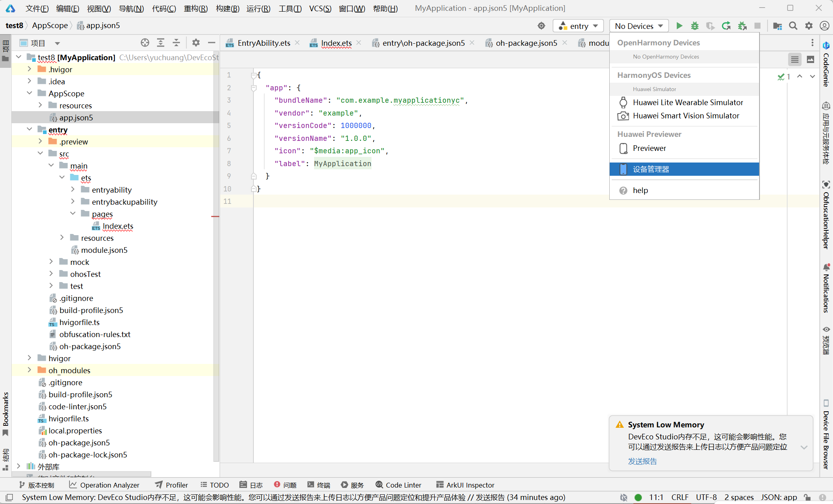
Task: Click the settings gear in toolbar
Action: point(808,26)
